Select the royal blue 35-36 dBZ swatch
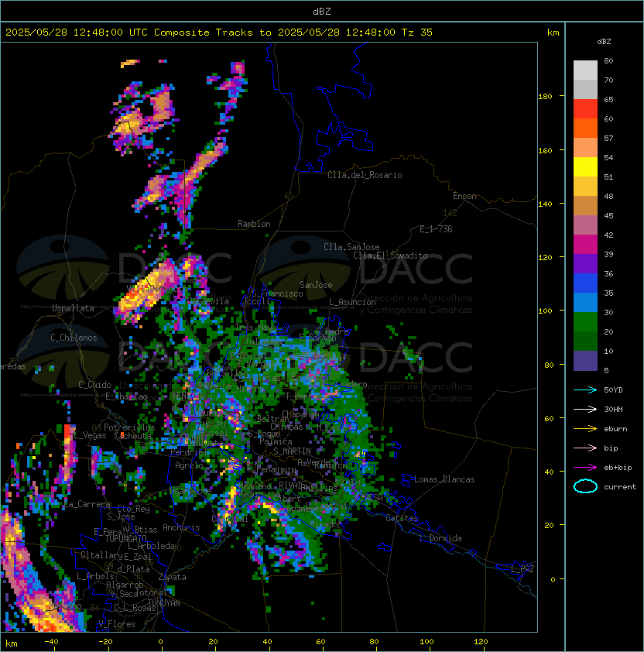644x652 pixels. [585, 283]
